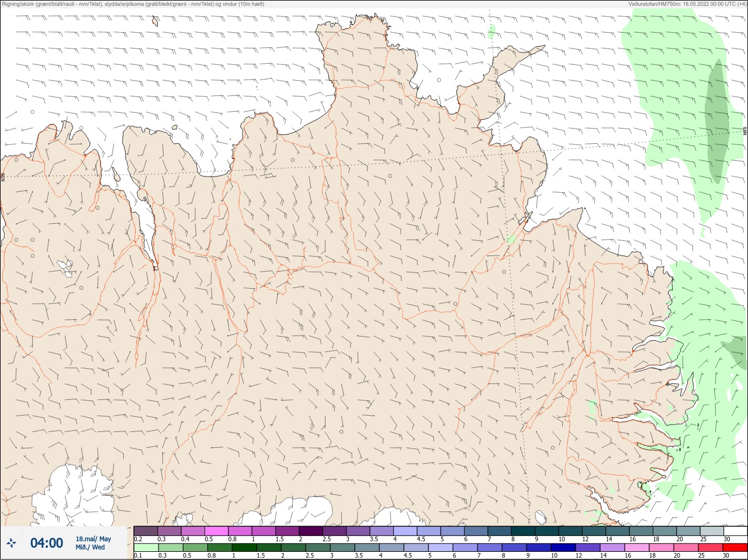Image resolution: width=748 pixels, height=560 pixels.
Task: Click the '18.maí/ May' date label
Action: (x=93, y=539)
